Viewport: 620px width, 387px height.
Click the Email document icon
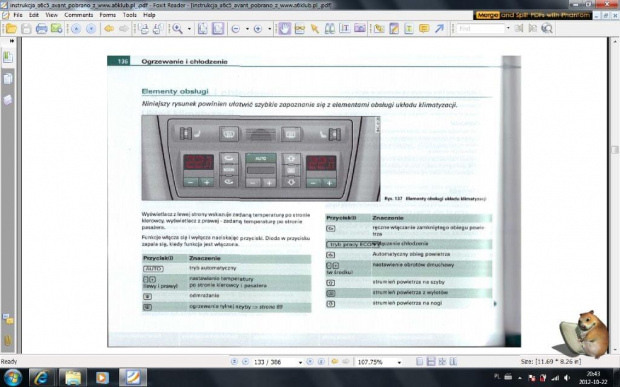click(x=56, y=28)
